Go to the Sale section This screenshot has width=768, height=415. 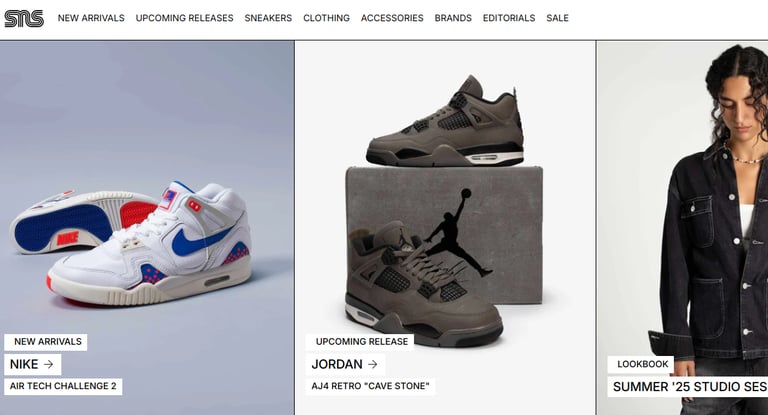click(557, 18)
